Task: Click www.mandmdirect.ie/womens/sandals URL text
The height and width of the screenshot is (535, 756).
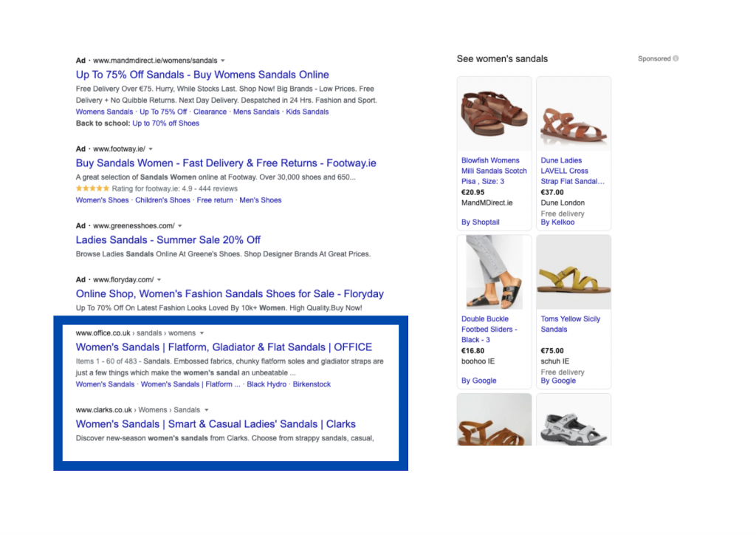Action: (x=155, y=61)
